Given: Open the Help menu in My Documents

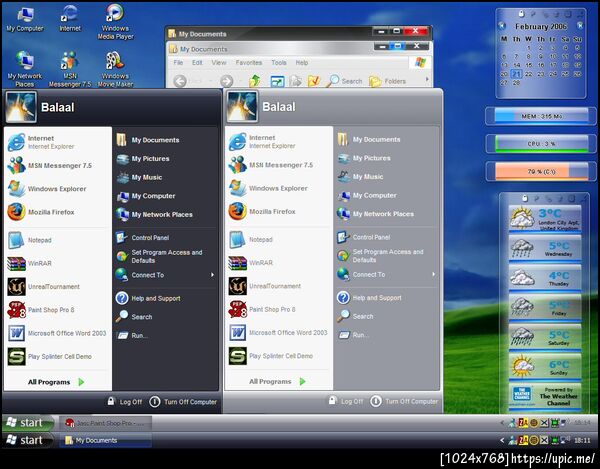Looking at the screenshot, I should click(302, 62).
